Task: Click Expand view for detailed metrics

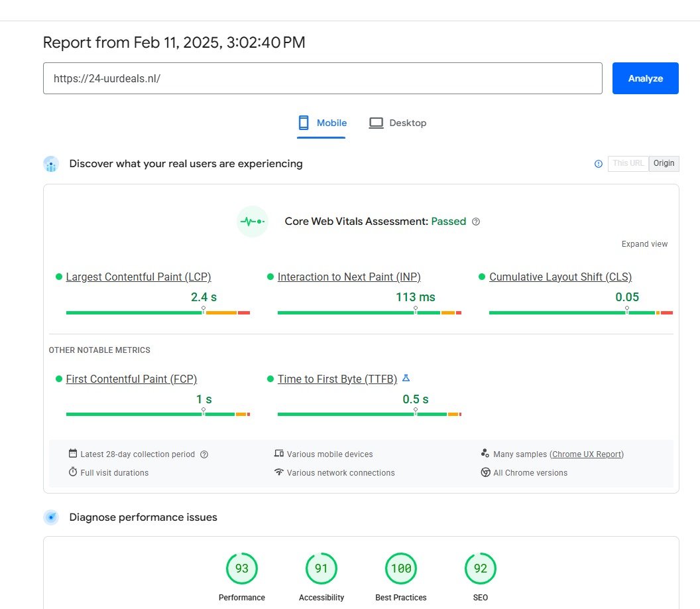Action: [644, 243]
